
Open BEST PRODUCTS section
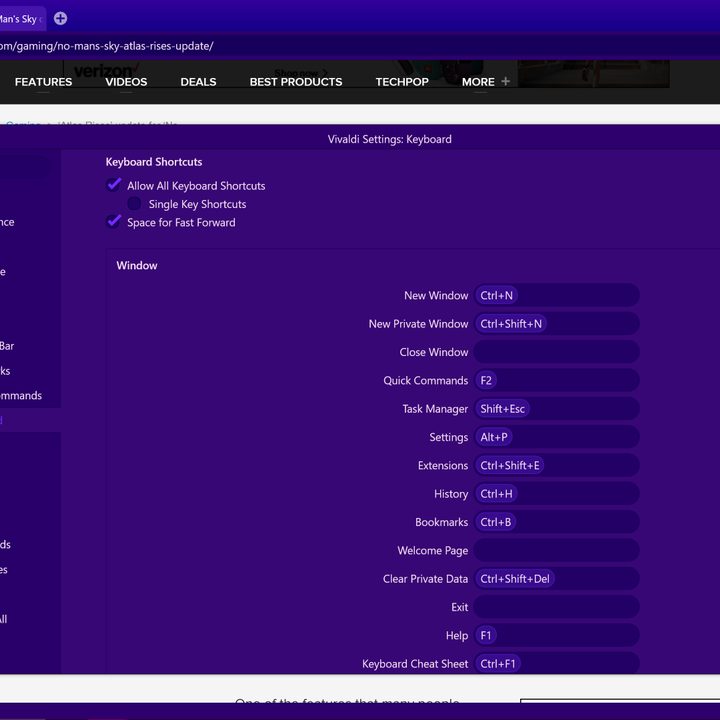296,82
